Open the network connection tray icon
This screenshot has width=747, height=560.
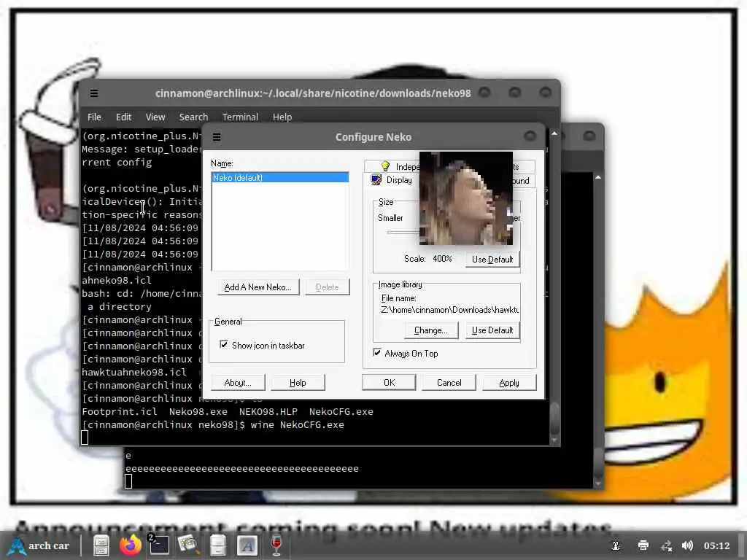[x=666, y=545]
